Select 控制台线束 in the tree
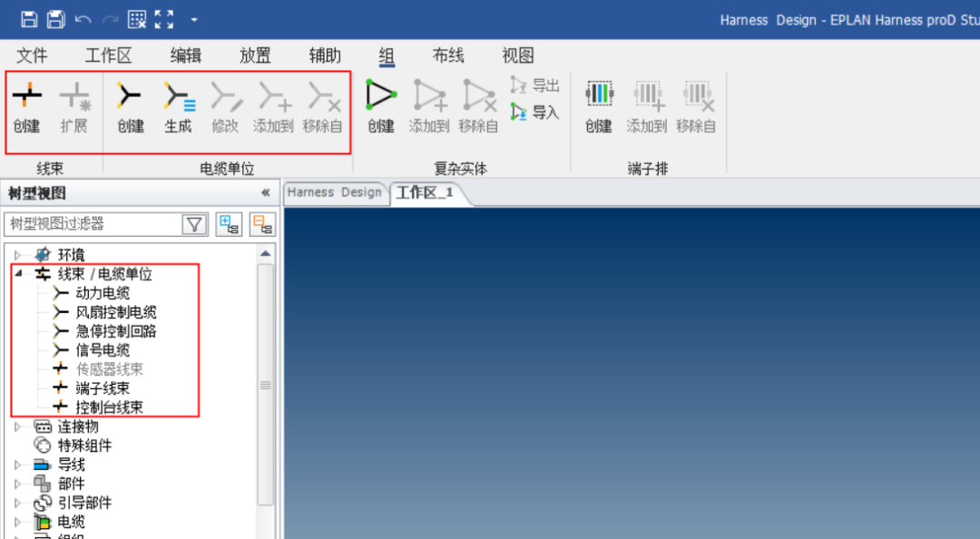980x539 pixels. tap(110, 407)
